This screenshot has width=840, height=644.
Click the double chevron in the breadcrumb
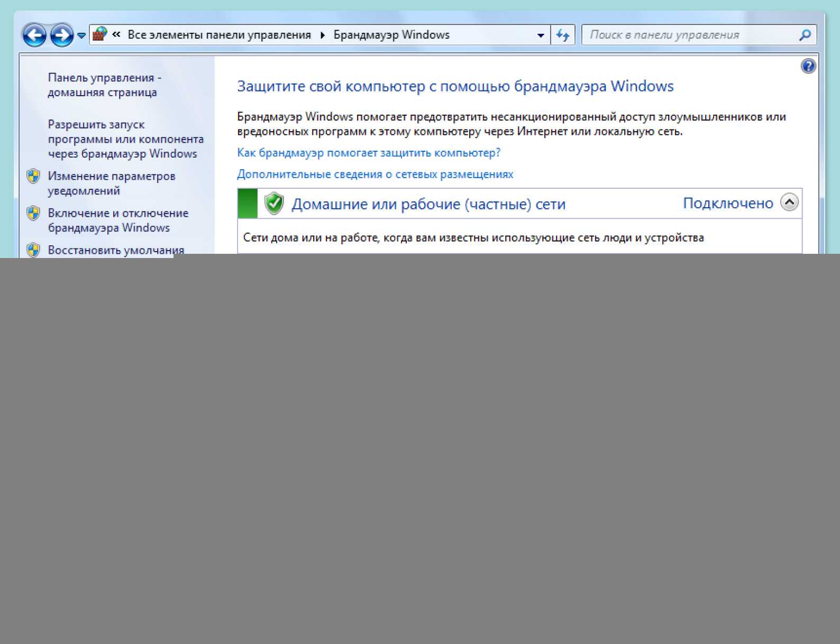tap(116, 34)
